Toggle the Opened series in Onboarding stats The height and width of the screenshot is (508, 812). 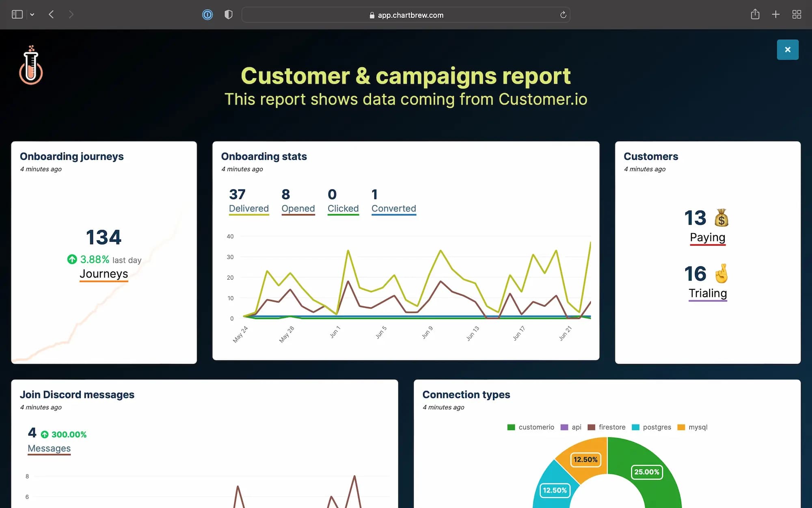click(x=298, y=208)
